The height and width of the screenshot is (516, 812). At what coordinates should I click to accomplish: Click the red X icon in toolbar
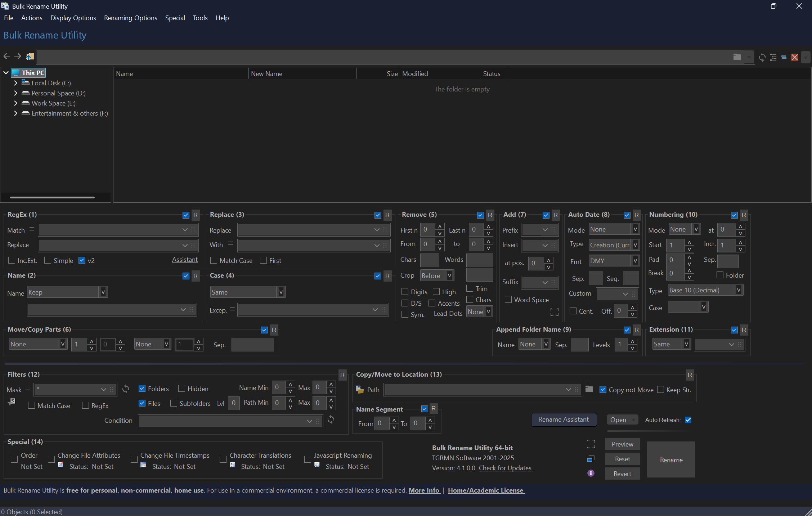pyautogui.click(x=795, y=57)
